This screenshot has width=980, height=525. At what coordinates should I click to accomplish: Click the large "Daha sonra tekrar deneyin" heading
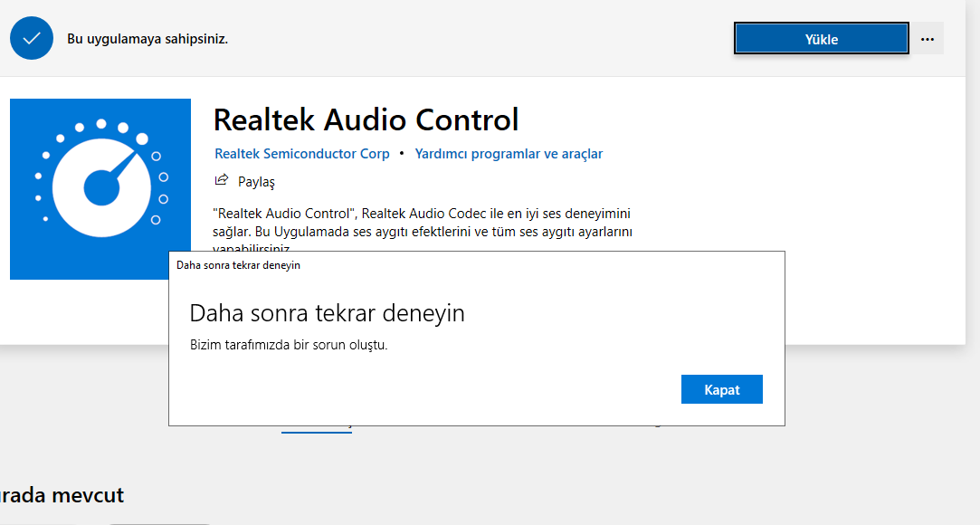pyautogui.click(x=327, y=313)
